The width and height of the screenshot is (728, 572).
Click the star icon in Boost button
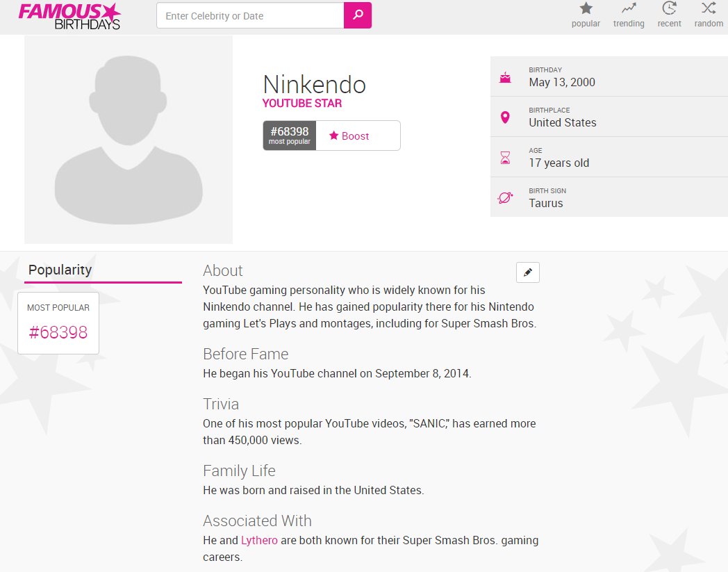point(334,136)
